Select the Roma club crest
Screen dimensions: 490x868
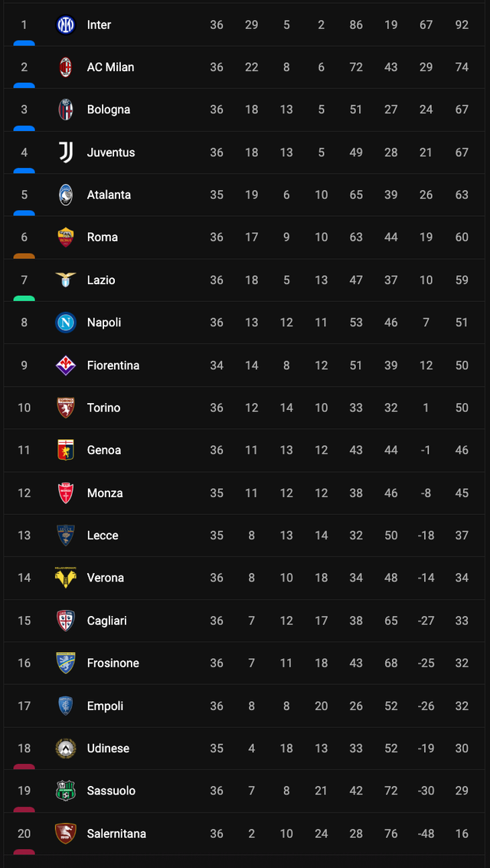[66, 237]
